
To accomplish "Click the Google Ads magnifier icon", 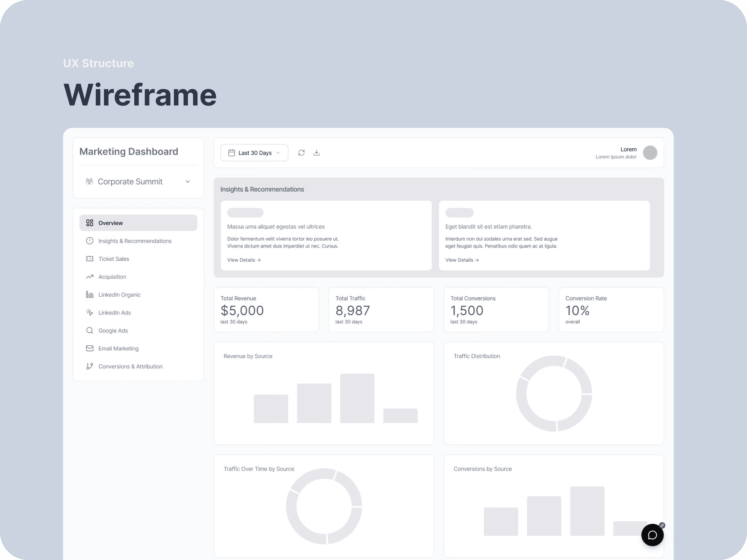I will tap(89, 330).
